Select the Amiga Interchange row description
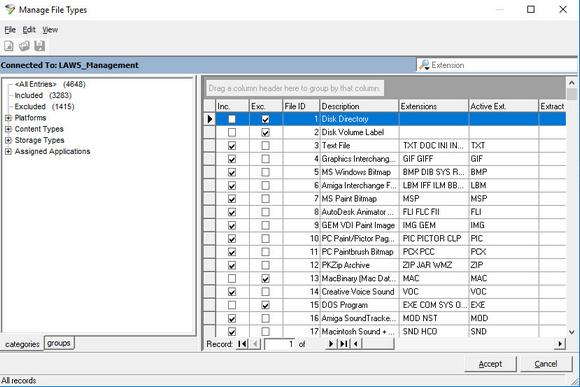The image size is (580, 387). click(359, 186)
